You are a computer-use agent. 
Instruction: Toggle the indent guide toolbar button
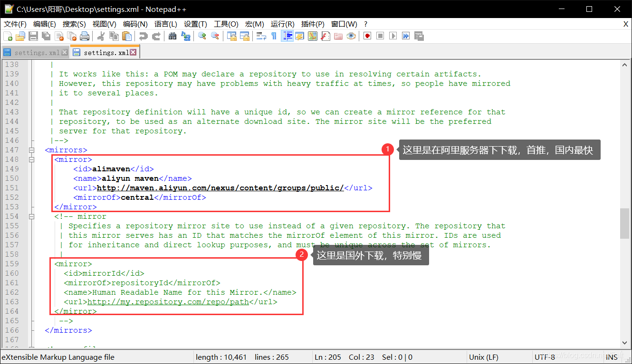287,36
